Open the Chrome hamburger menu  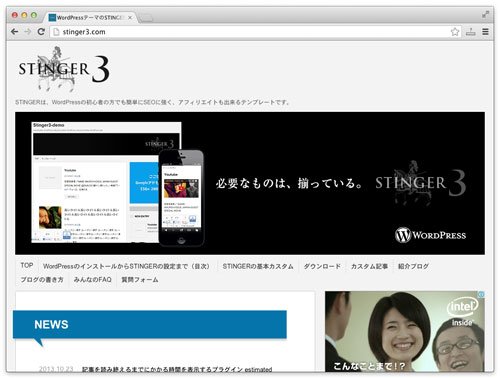485,32
